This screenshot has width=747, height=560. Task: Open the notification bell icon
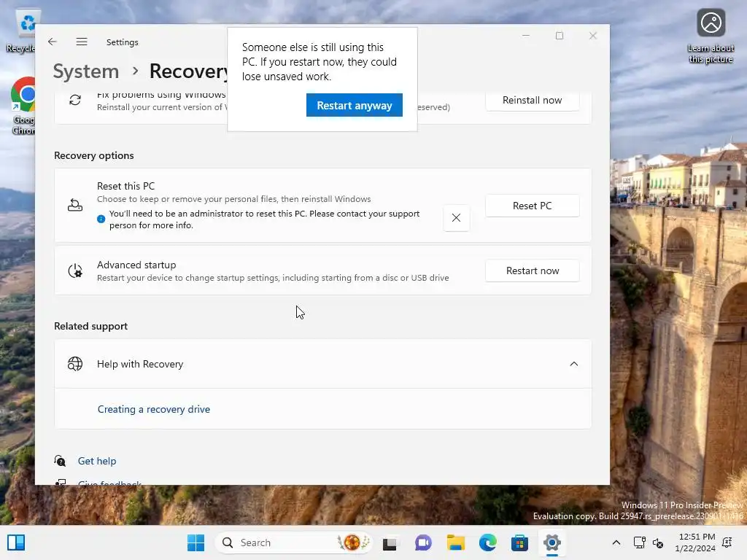point(727,542)
